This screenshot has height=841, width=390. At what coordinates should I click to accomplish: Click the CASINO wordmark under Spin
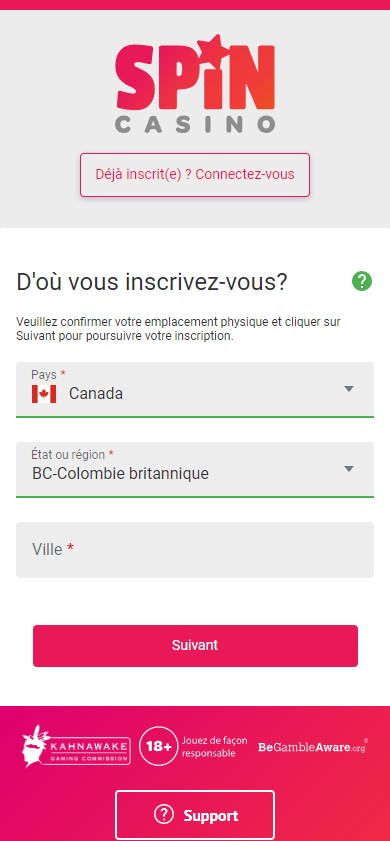tap(195, 124)
